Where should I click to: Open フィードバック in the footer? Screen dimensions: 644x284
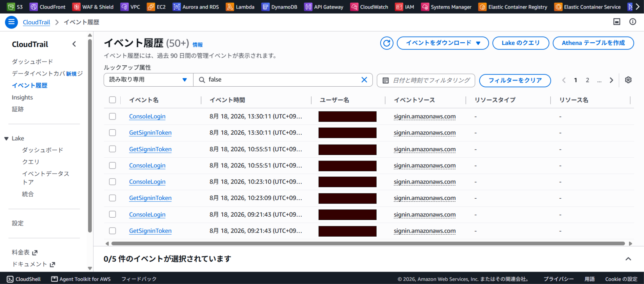click(x=139, y=279)
